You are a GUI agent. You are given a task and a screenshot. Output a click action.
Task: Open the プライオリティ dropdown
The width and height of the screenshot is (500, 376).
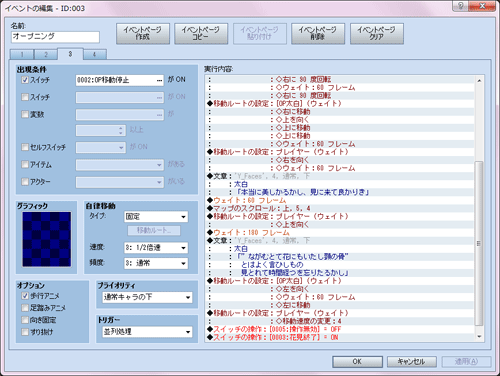tap(147, 297)
